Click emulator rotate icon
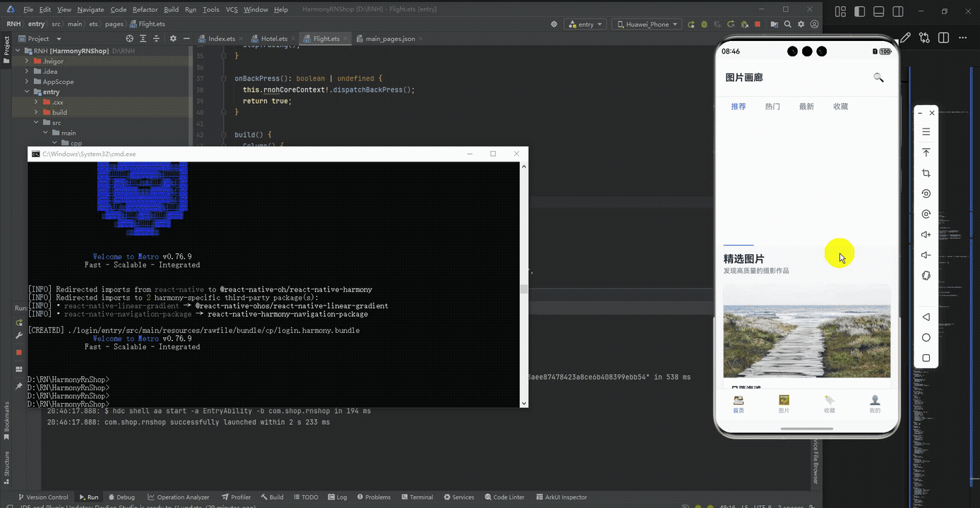This screenshot has height=508, width=980. tap(926, 193)
